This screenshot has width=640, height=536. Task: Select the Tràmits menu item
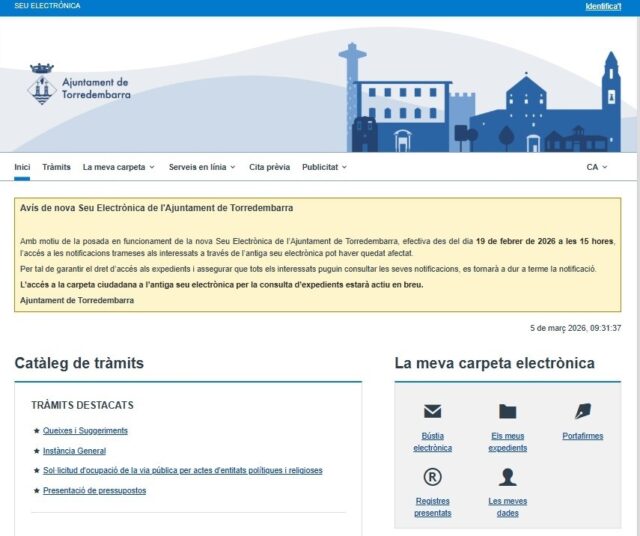56,167
